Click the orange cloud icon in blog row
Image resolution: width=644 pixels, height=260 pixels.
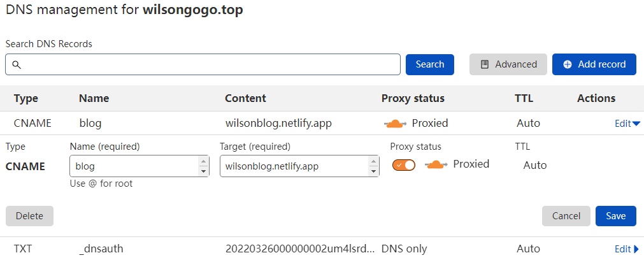pyautogui.click(x=395, y=123)
